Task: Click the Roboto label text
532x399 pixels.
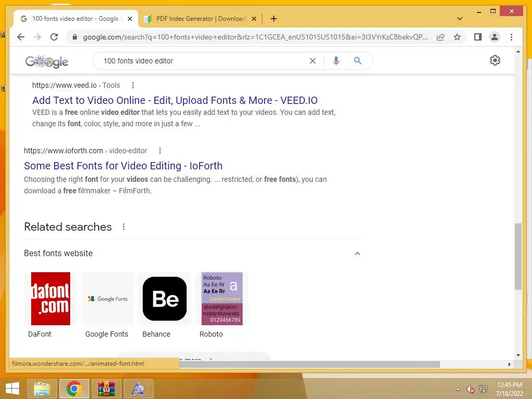Action: pos(211,334)
